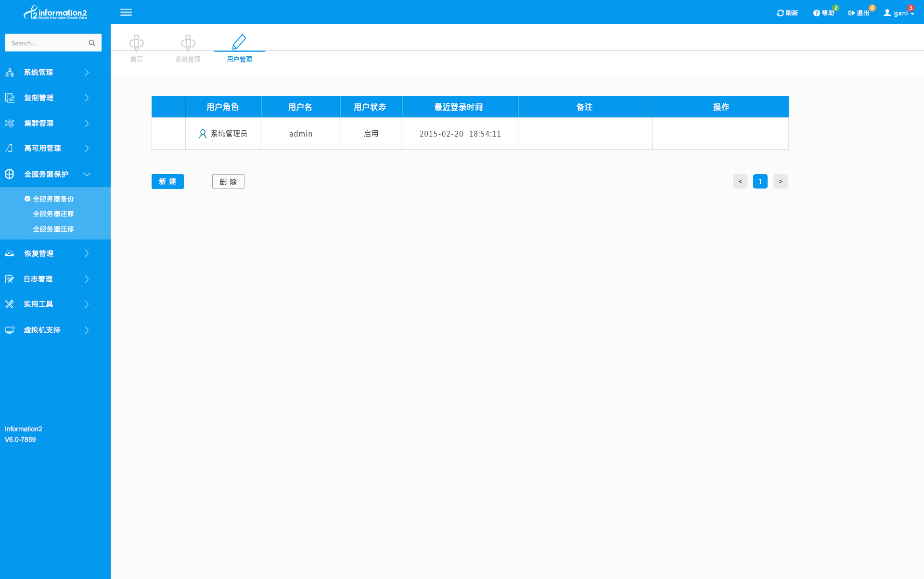Open help (帮助) from top bar
924x579 pixels.
point(823,13)
